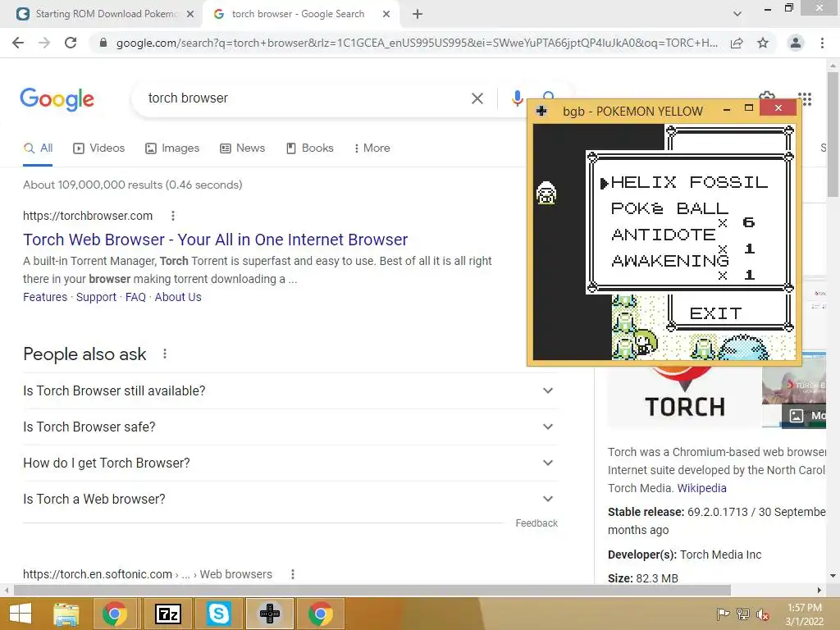Click the Google logo
Image resolution: width=840 pixels, height=630 pixels.
pos(57,99)
